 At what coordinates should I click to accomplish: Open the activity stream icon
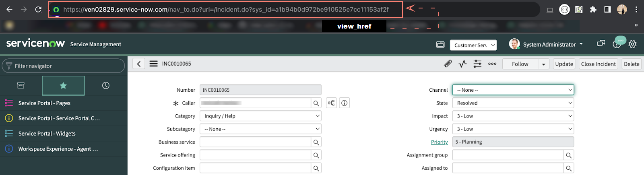(462, 64)
